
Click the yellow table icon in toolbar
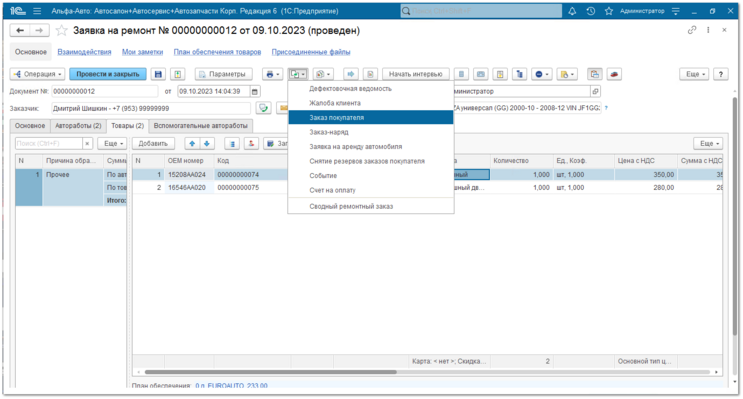pos(500,74)
